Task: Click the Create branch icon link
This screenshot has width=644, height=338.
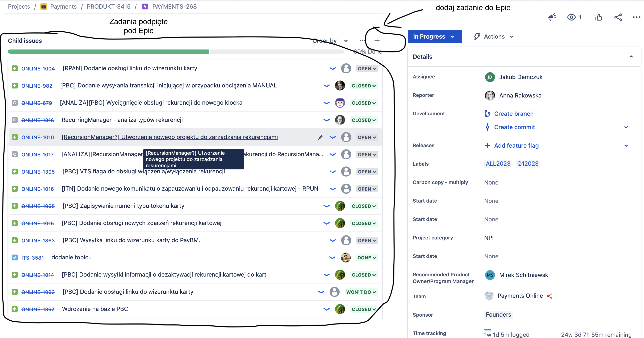Action: (487, 114)
